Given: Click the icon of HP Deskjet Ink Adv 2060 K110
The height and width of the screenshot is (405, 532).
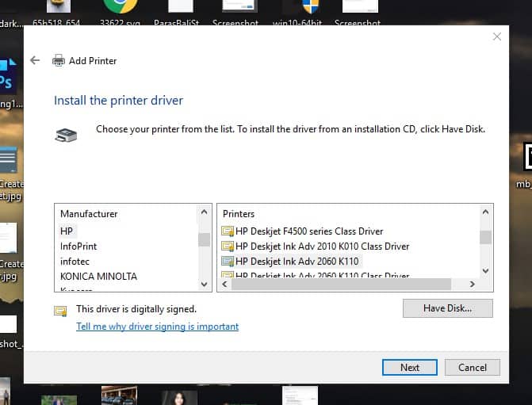Looking at the screenshot, I should coord(228,262).
